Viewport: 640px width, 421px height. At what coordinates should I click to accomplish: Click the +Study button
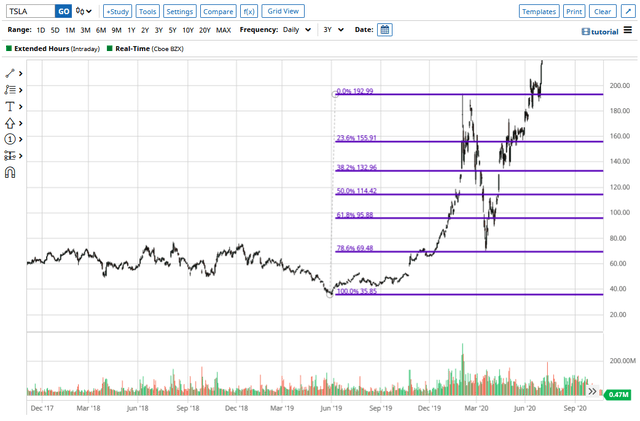pos(118,11)
